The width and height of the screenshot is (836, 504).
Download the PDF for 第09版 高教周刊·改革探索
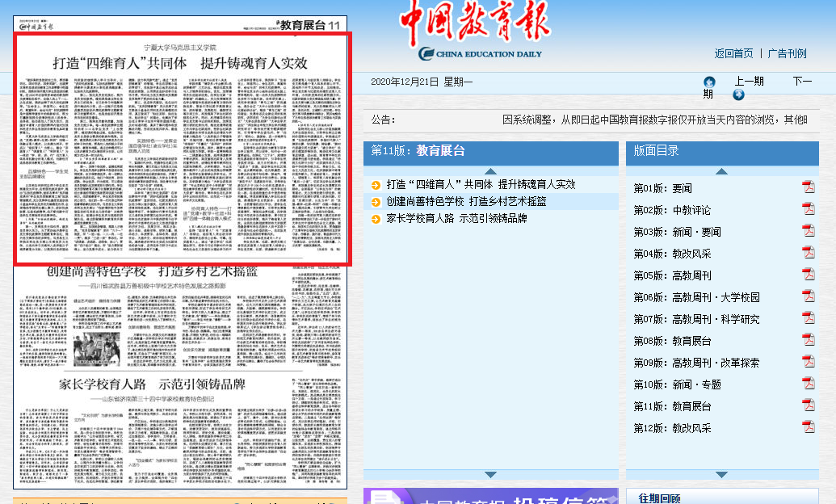(x=808, y=362)
